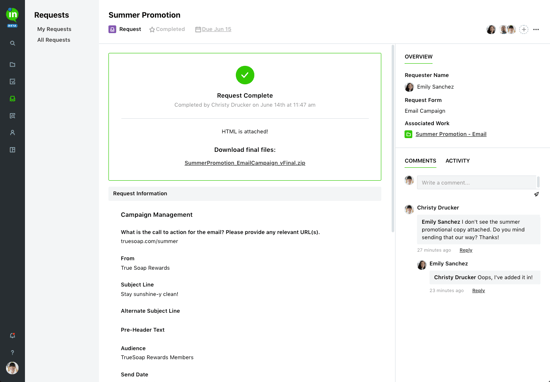Open notifications bell in sidebar
The width and height of the screenshot is (550, 382).
point(12,335)
